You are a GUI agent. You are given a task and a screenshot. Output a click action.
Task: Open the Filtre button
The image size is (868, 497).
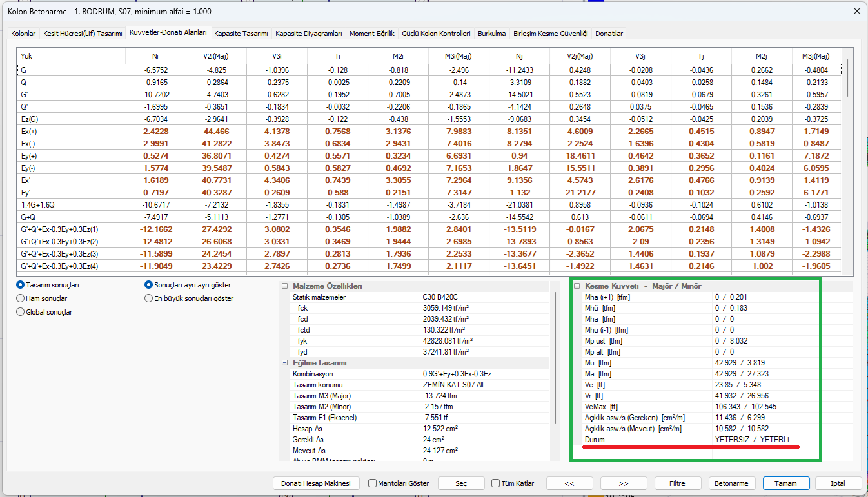tap(678, 483)
